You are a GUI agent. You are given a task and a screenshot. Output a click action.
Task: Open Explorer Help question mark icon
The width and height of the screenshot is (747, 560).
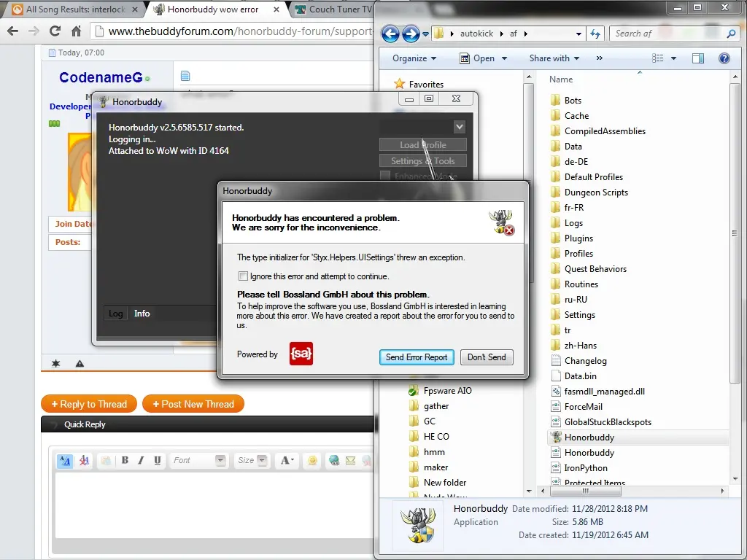click(x=724, y=58)
